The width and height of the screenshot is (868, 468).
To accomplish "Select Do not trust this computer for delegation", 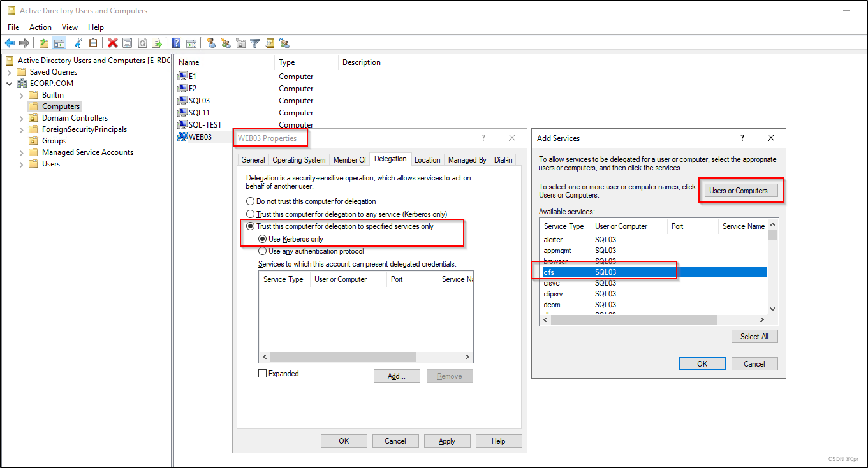I will click(251, 201).
